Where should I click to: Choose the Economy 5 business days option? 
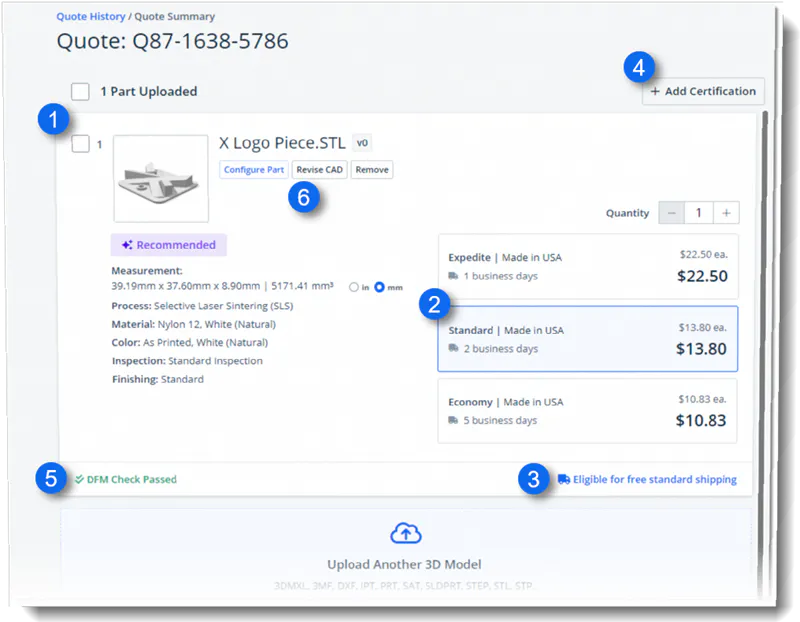tap(588, 411)
